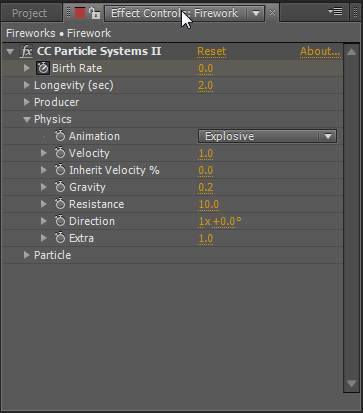Click the Direction stopwatch icon
Screen dimensions: 363x413
[x=60, y=221]
